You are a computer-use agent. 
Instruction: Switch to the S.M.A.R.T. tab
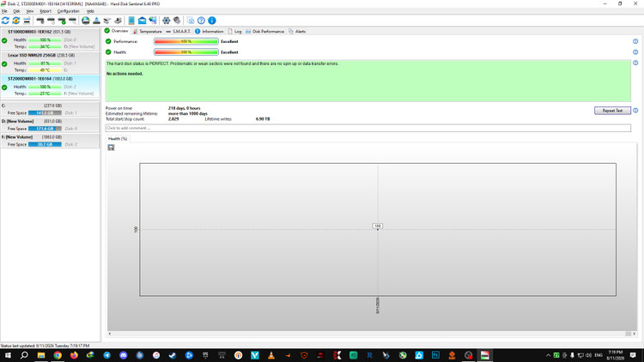(x=179, y=31)
